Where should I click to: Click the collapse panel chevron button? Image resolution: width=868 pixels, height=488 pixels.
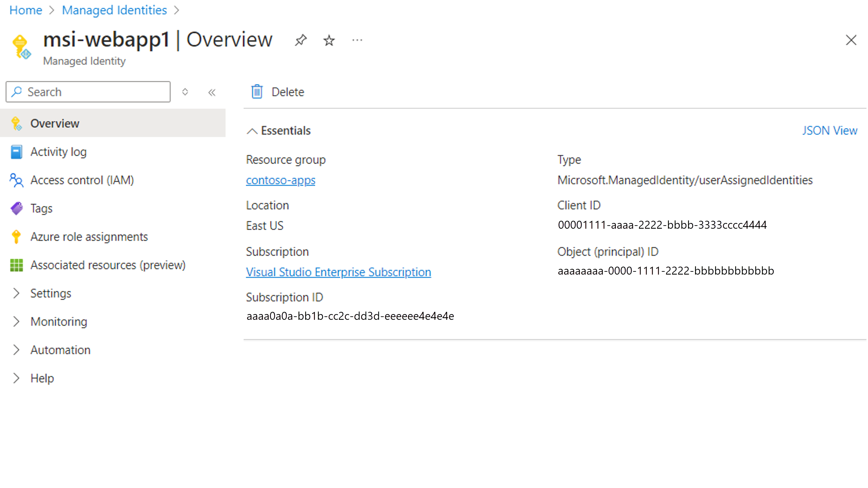(x=212, y=91)
